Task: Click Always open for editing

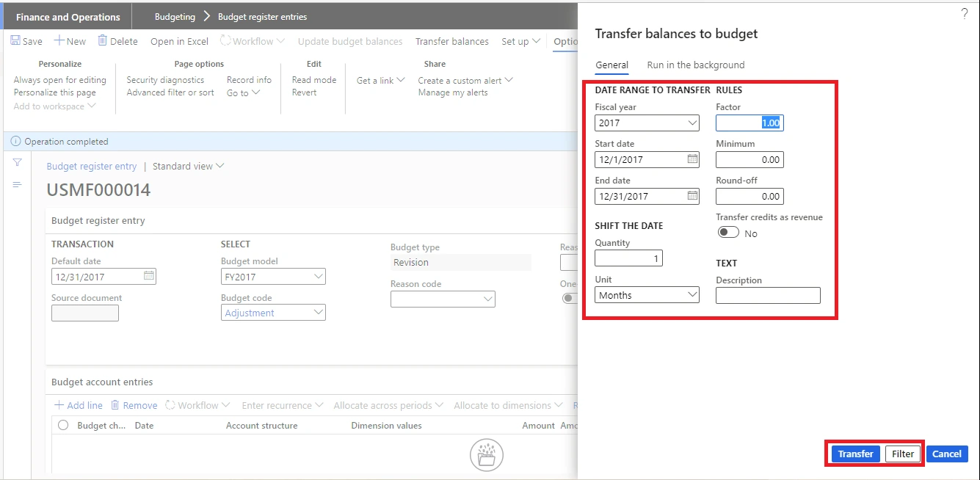Action: (59, 80)
